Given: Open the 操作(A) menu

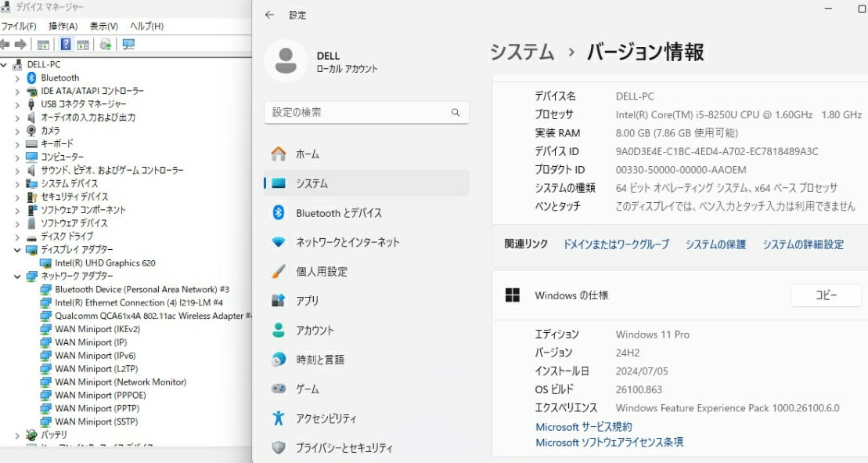Looking at the screenshot, I should coord(63,26).
